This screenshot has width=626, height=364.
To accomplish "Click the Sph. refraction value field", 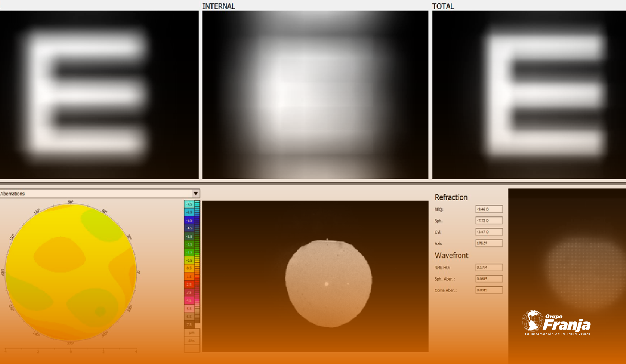I will pos(489,221).
